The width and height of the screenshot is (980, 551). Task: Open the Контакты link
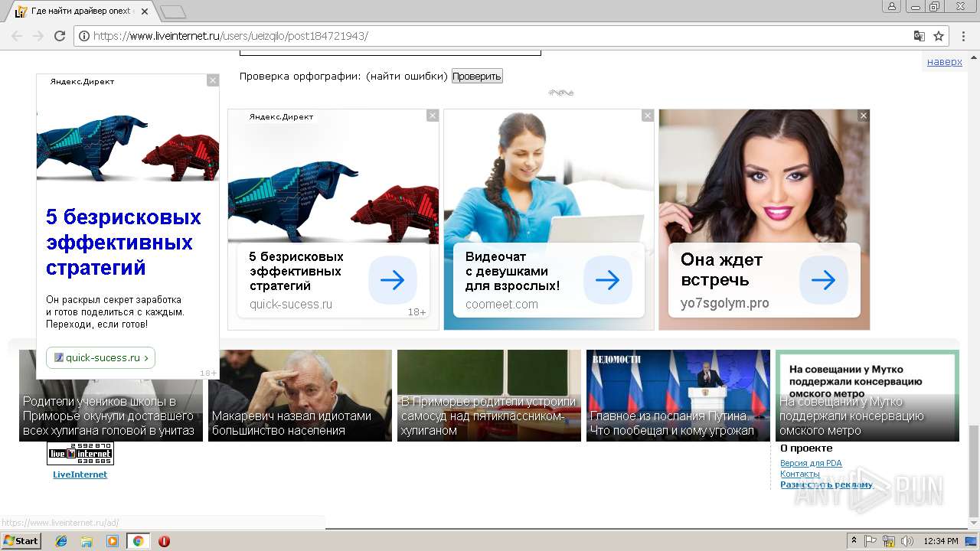point(800,474)
